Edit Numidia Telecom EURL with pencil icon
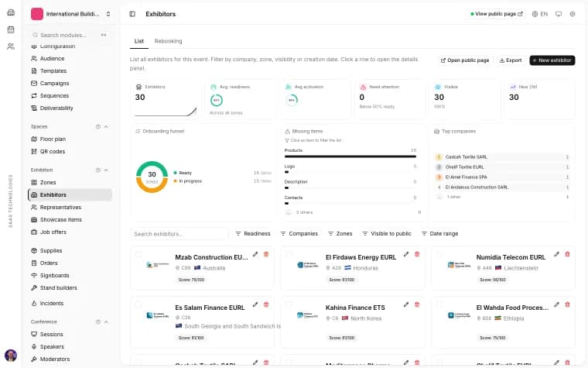Image resolution: width=588 pixels, height=368 pixels. (x=556, y=254)
